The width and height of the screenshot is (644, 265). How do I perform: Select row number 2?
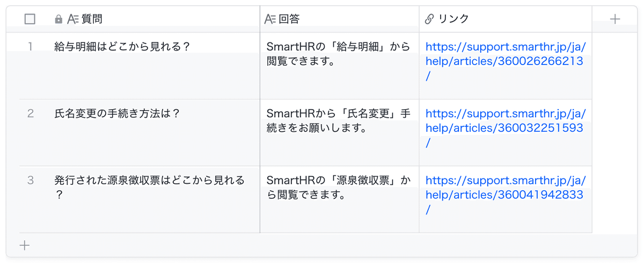(31, 113)
